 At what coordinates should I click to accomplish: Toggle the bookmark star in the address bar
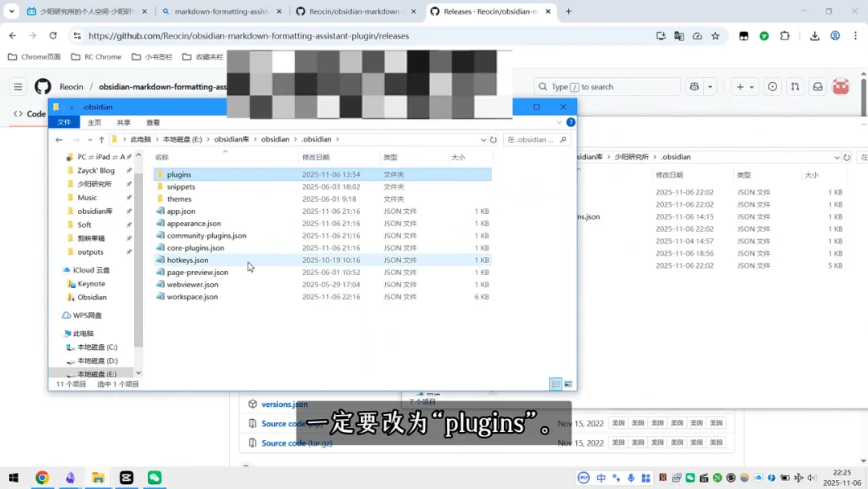pos(715,36)
